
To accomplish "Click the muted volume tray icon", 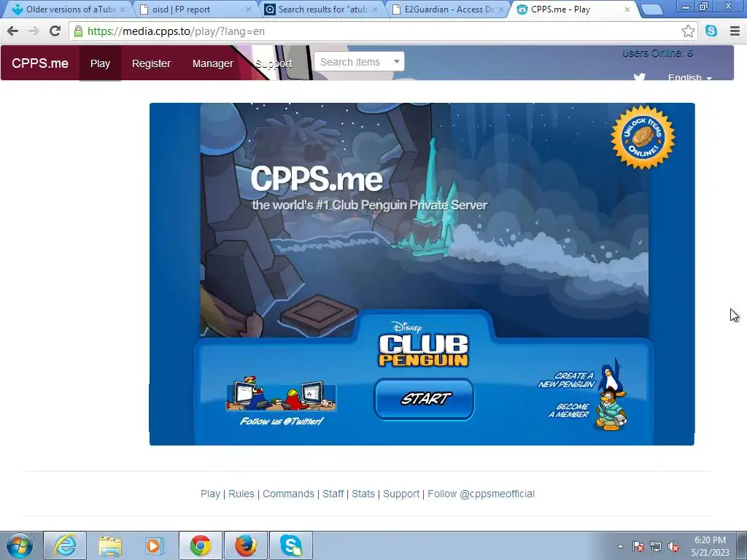I will pos(673,546).
